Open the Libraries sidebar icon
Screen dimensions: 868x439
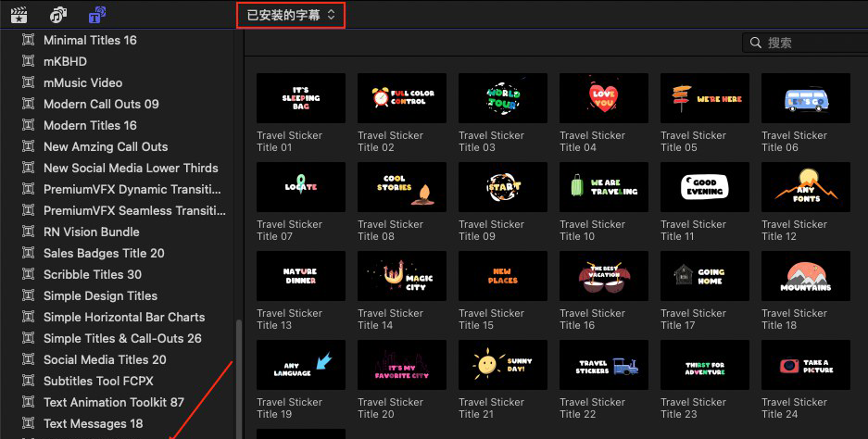[19, 15]
